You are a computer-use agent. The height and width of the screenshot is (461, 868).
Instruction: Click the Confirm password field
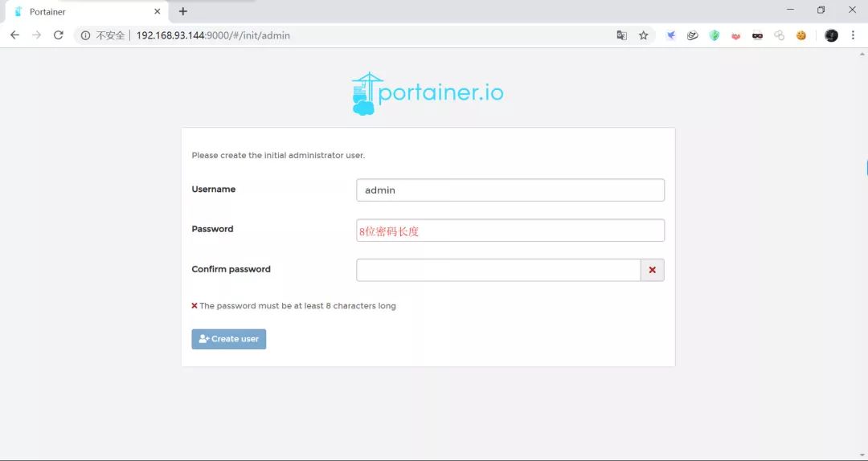click(x=498, y=270)
